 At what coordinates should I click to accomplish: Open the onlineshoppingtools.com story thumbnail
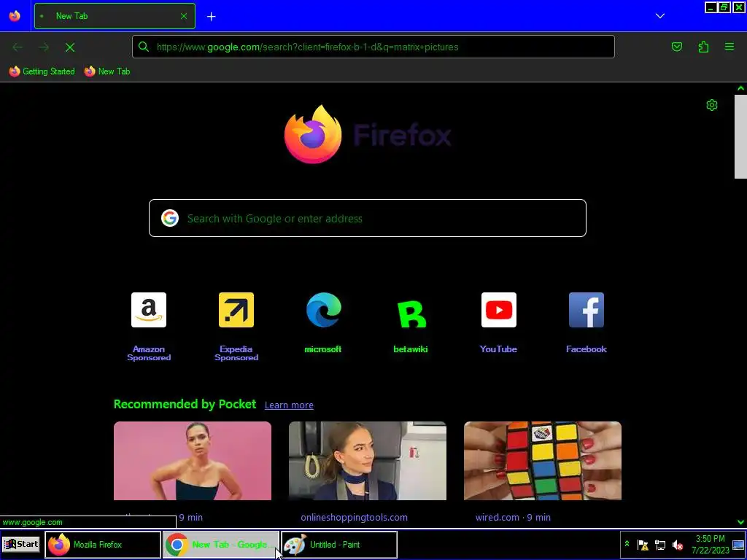pos(368,461)
